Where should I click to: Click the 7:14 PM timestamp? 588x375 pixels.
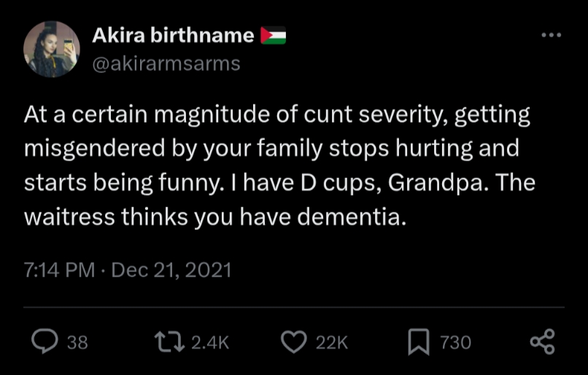pyautogui.click(x=59, y=271)
